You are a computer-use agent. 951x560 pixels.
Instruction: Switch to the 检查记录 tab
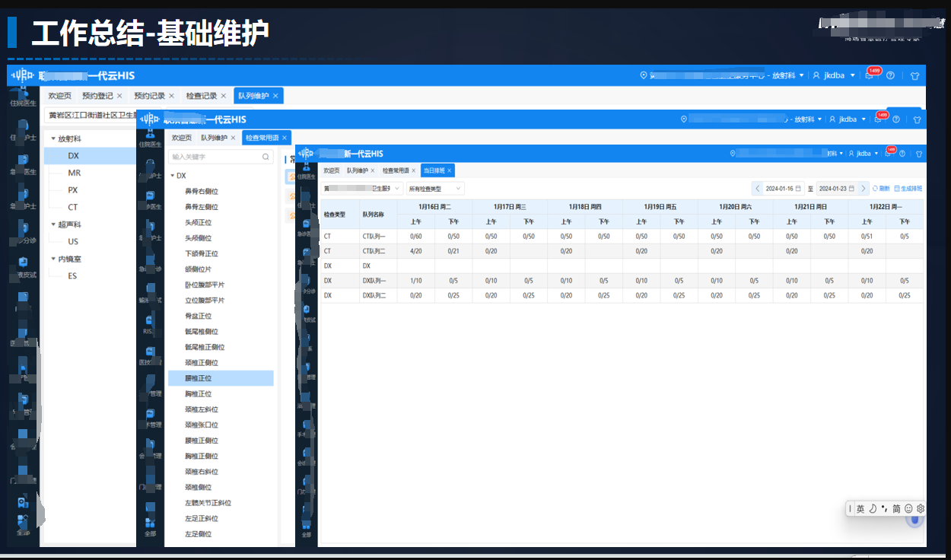tap(202, 96)
